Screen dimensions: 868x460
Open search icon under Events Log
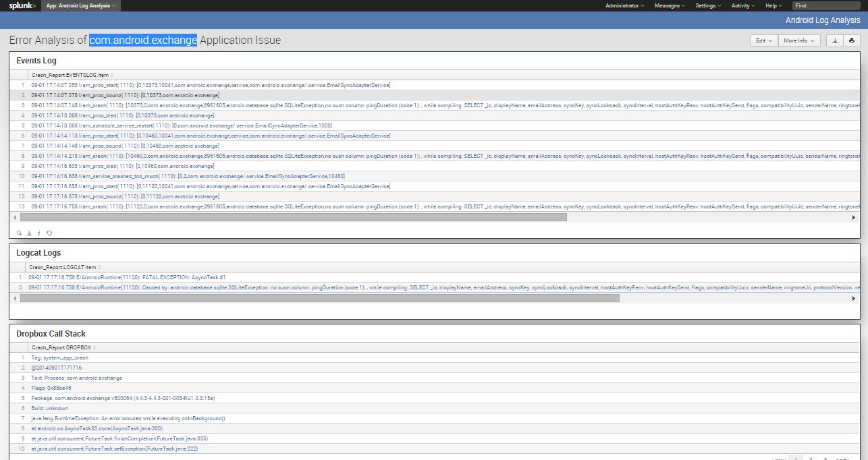pos(20,233)
